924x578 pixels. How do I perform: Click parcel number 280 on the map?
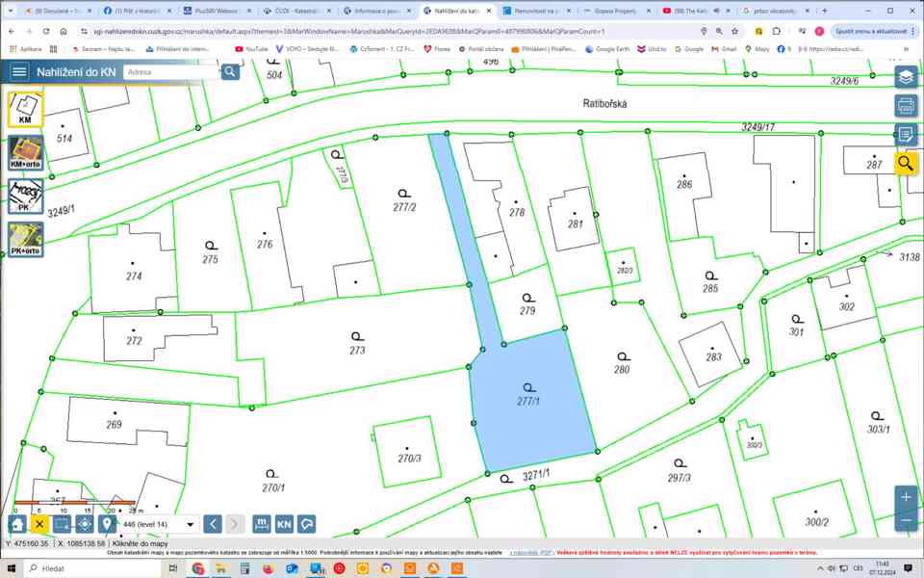click(622, 370)
